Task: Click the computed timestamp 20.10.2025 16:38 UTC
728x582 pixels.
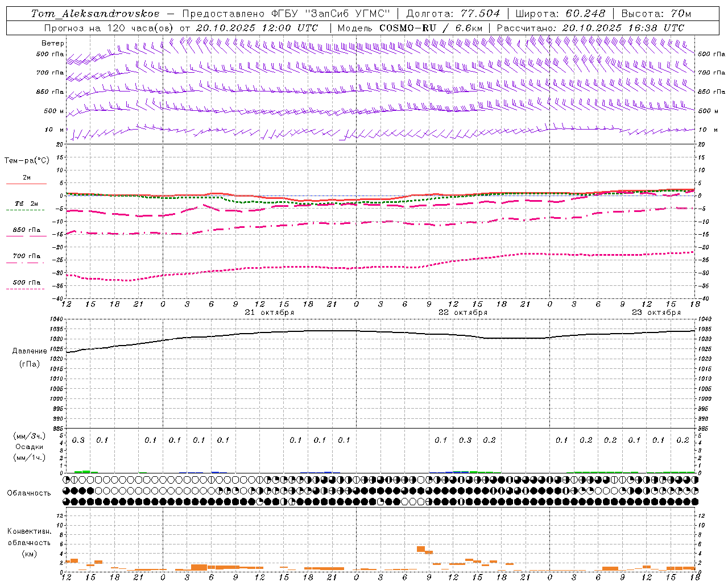Action: tap(623, 28)
